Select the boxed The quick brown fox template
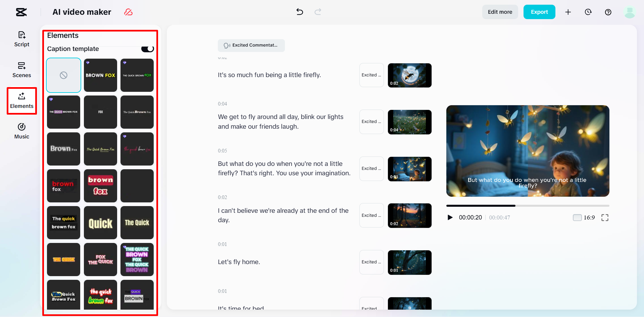The height and width of the screenshot is (317, 644). pyautogui.click(x=64, y=223)
